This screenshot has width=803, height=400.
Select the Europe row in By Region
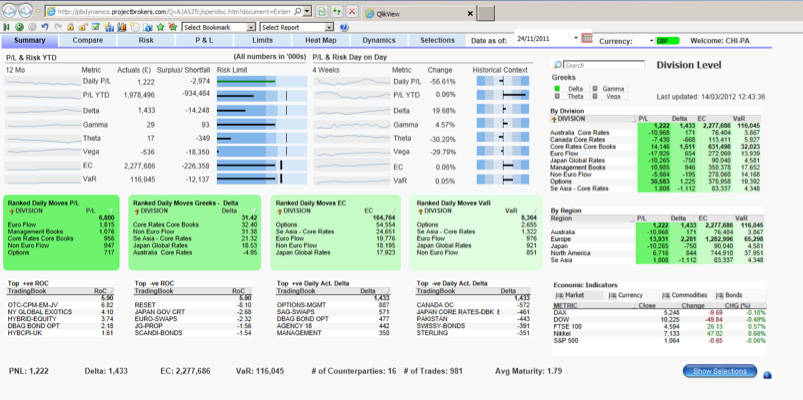[656, 239]
